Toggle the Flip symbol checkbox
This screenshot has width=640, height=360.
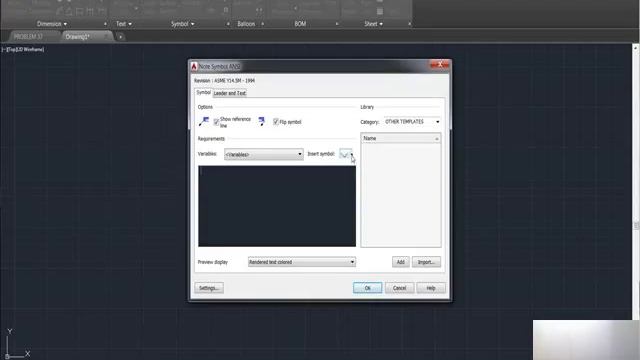coord(276,122)
